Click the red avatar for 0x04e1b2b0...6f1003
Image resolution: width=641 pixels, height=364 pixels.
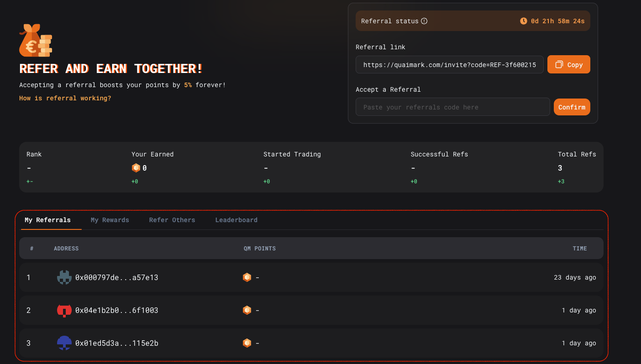64,310
